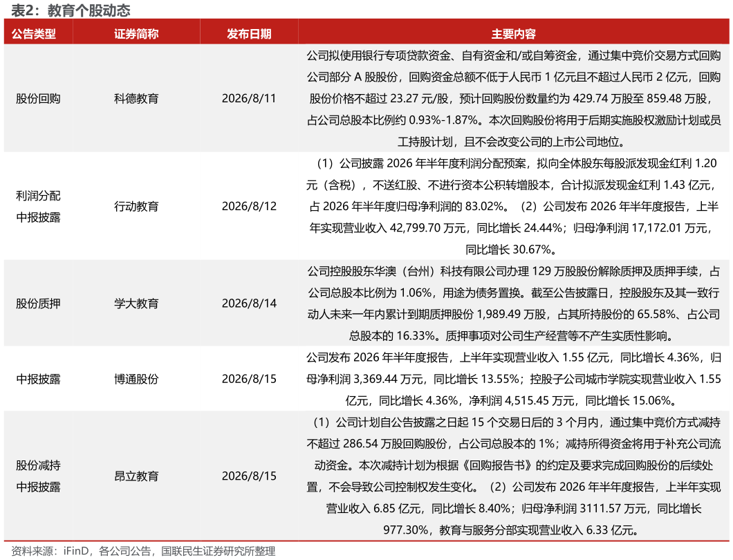
Task: Click the 博通股份 security name
Action: coord(136,379)
